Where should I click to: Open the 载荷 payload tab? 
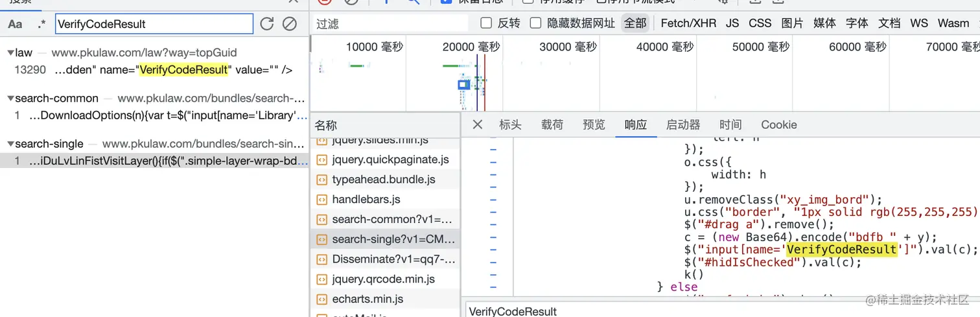552,124
